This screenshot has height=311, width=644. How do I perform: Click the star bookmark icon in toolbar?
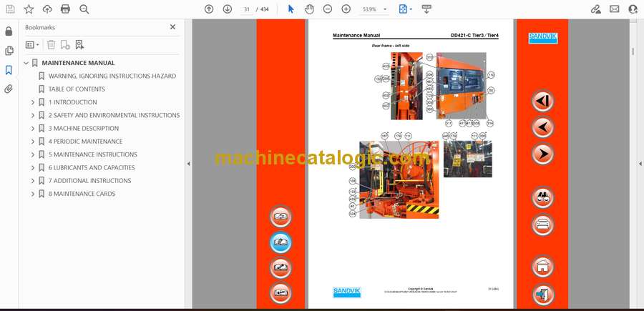[29, 9]
